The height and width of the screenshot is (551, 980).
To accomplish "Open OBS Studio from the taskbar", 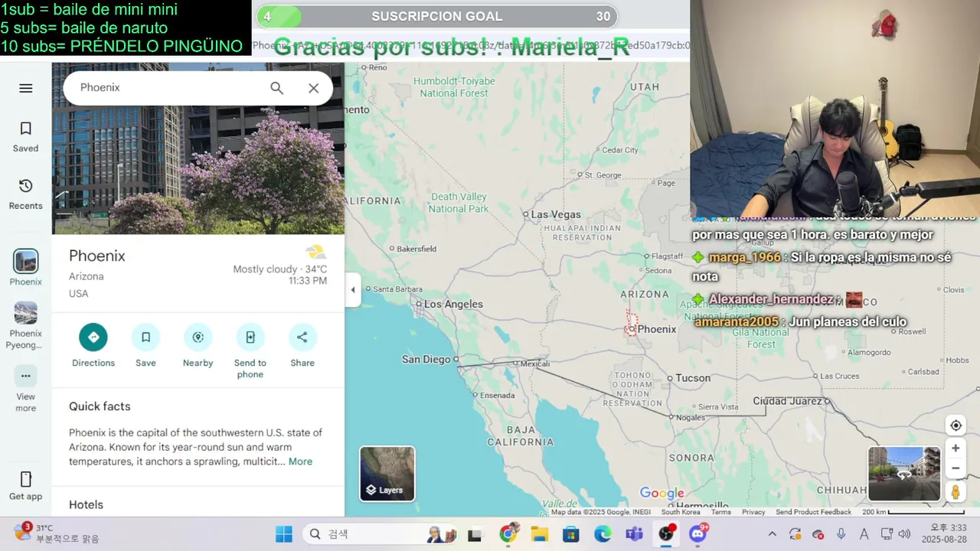I will point(666,533).
